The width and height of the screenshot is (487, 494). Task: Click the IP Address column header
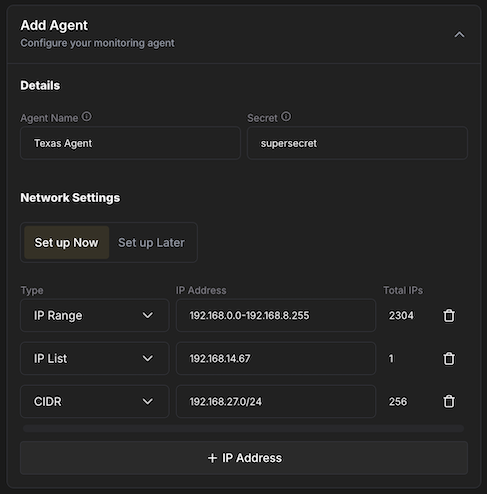[201, 290]
